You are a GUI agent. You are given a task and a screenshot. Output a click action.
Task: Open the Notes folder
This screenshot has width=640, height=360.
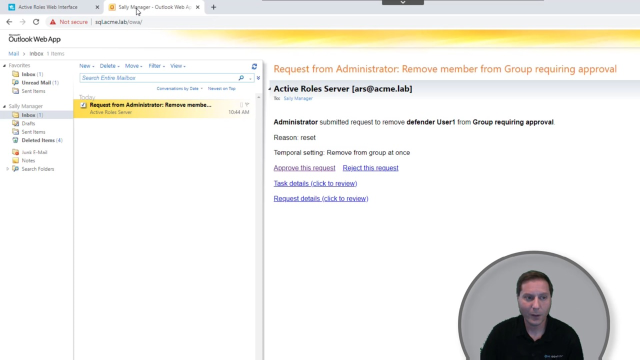point(28,160)
